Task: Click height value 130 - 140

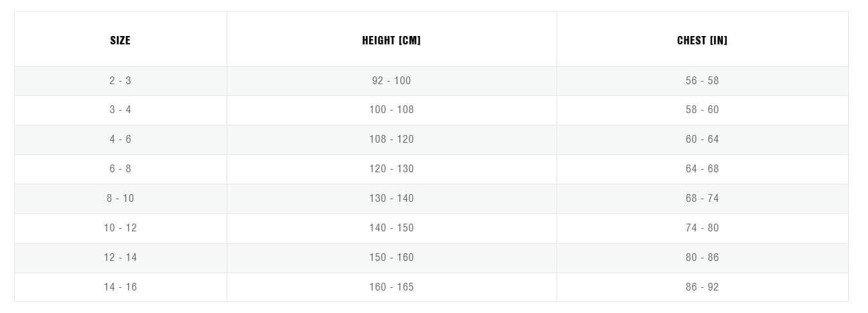Action: tap(392, 198)
